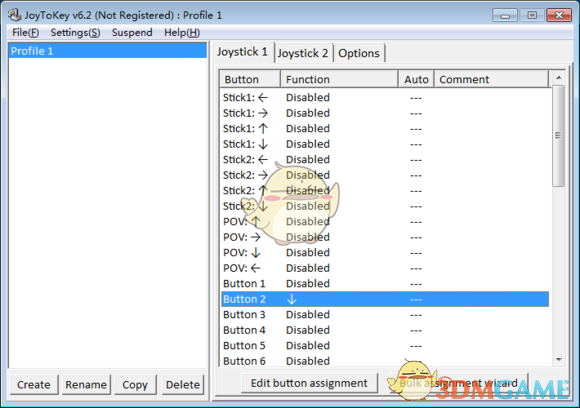The image size is (580, 408).
Task: Click the Rename profile button
Action: pos(86,385)
